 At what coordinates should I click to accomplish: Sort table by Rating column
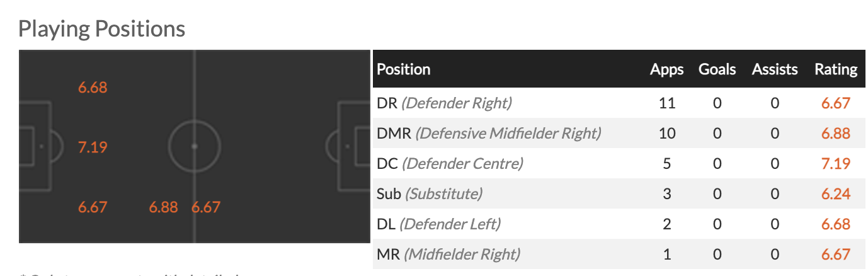pos(836,69)
